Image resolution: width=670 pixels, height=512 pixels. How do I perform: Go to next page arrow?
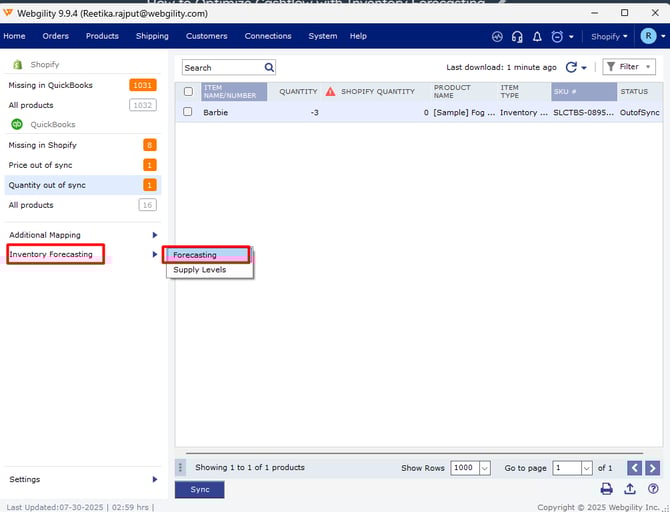(652, 468)
